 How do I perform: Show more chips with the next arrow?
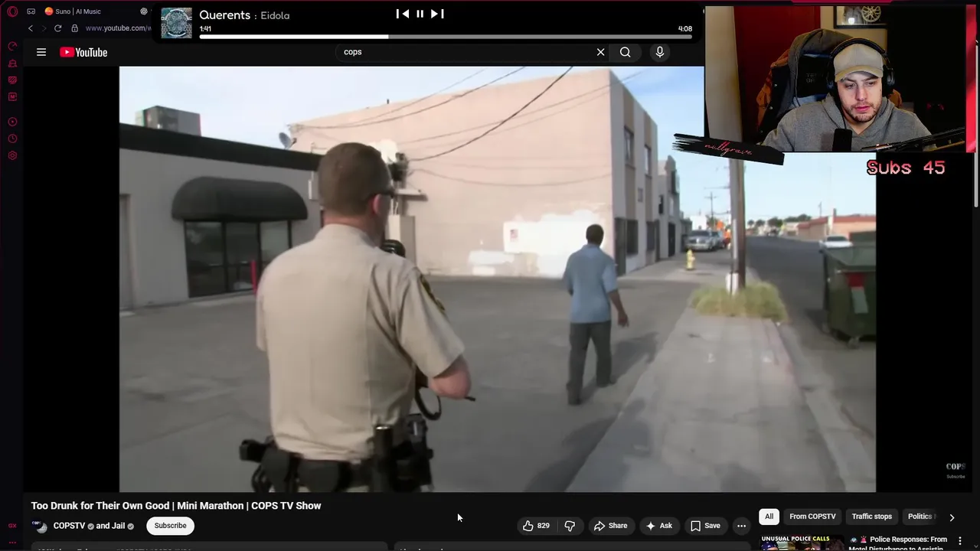952,517
